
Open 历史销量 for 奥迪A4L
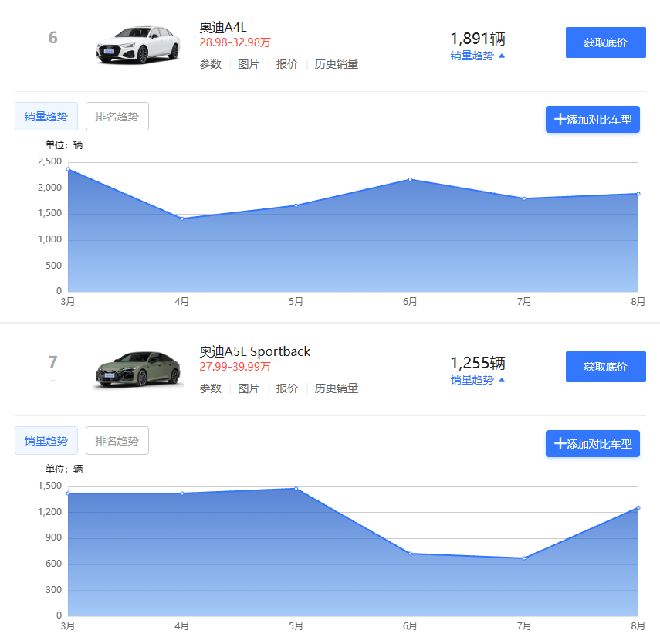[337, 64]
